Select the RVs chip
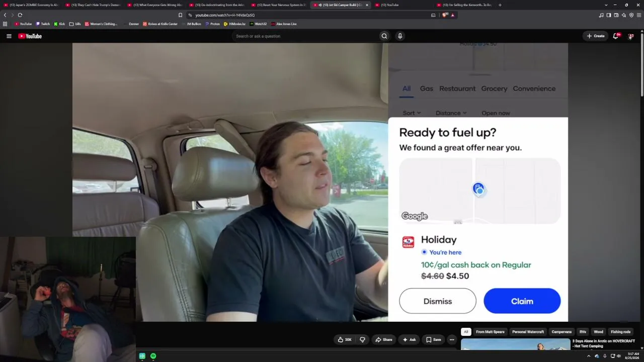Screen dimensions: 644x362 pyautogui.click(x=583, y=332)
